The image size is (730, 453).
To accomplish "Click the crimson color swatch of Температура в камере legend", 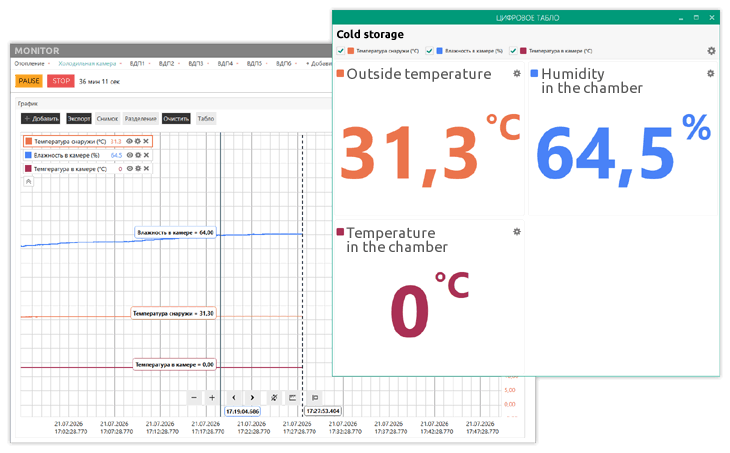I will click(28, 169).
